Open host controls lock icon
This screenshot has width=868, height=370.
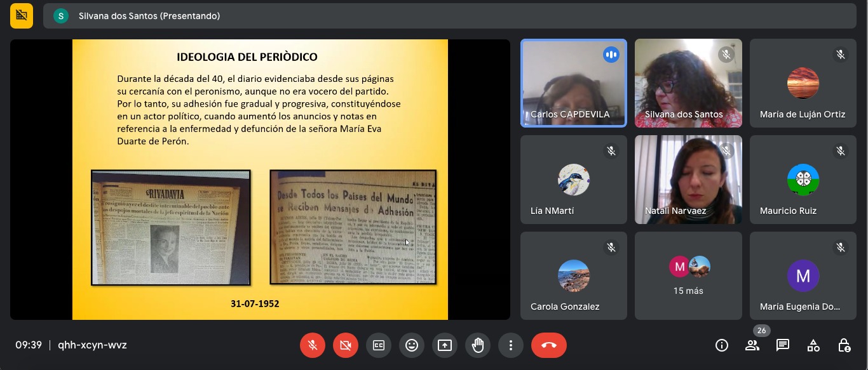coord(844,345)
